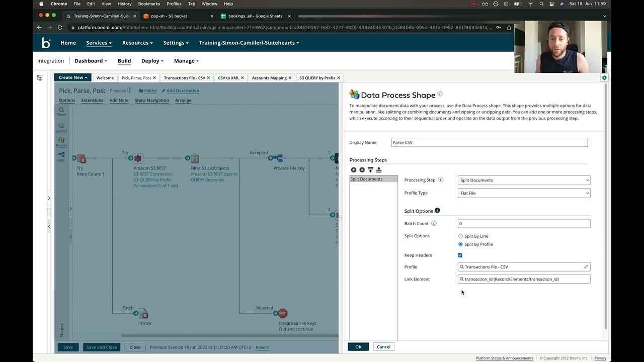644x362 pixels.
Task: Click the Boomi logo in header
Action: coord(46,43)
